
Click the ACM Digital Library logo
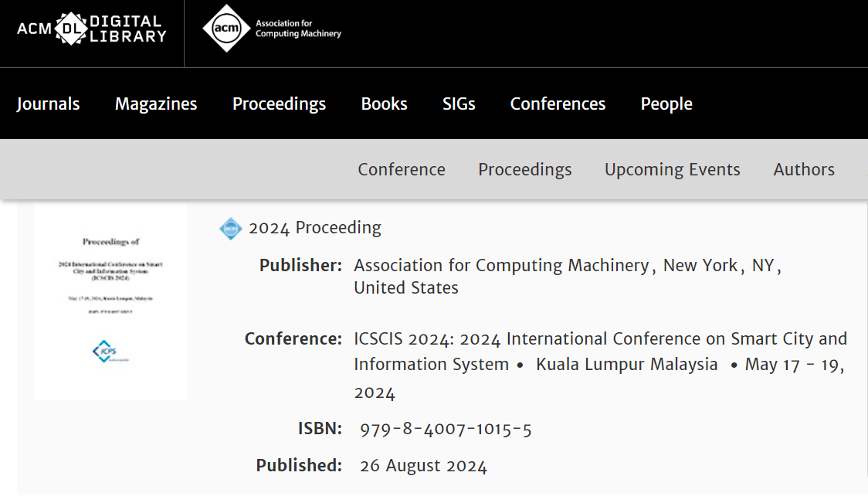(x=92, y=29)
